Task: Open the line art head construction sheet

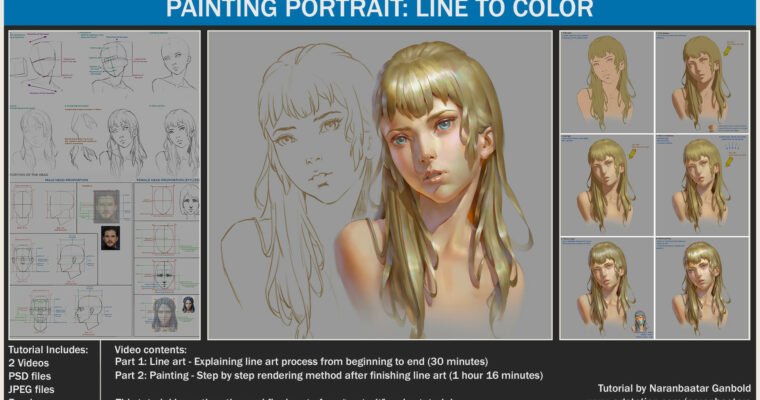Action: (105, 185)
